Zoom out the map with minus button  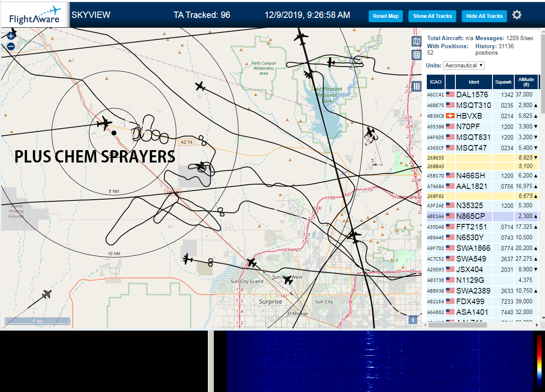pos(11,46)
